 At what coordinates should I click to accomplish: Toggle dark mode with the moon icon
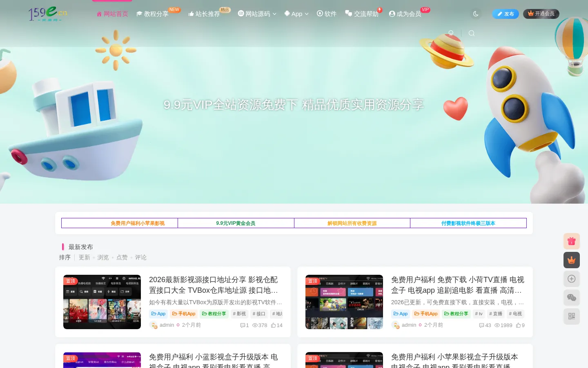pos(476,13)
